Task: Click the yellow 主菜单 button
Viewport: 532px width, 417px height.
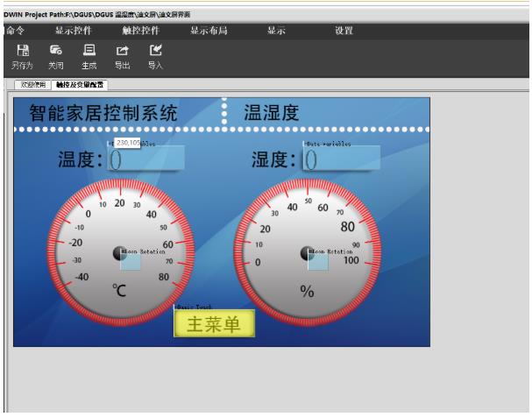Action: (x=214, y=323)
